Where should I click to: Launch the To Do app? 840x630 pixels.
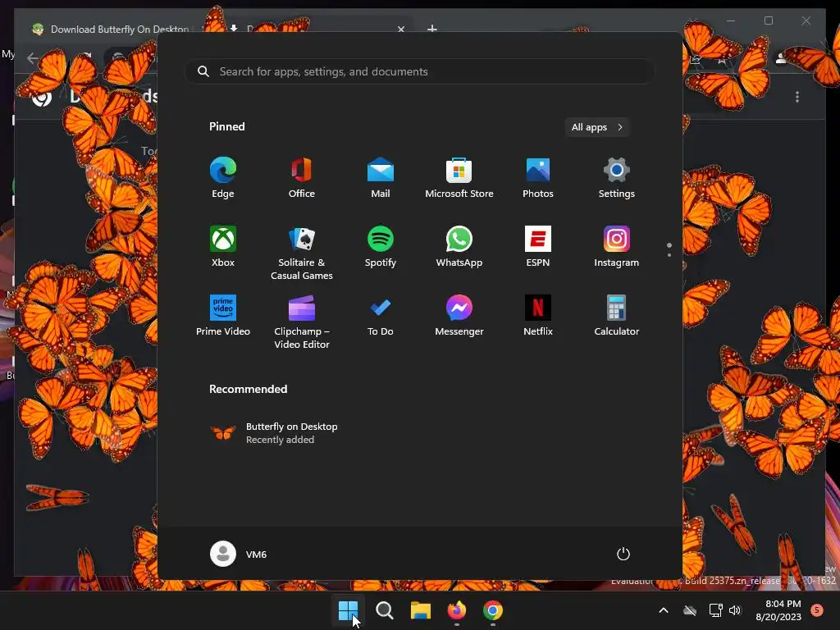[x=381, y=316]
